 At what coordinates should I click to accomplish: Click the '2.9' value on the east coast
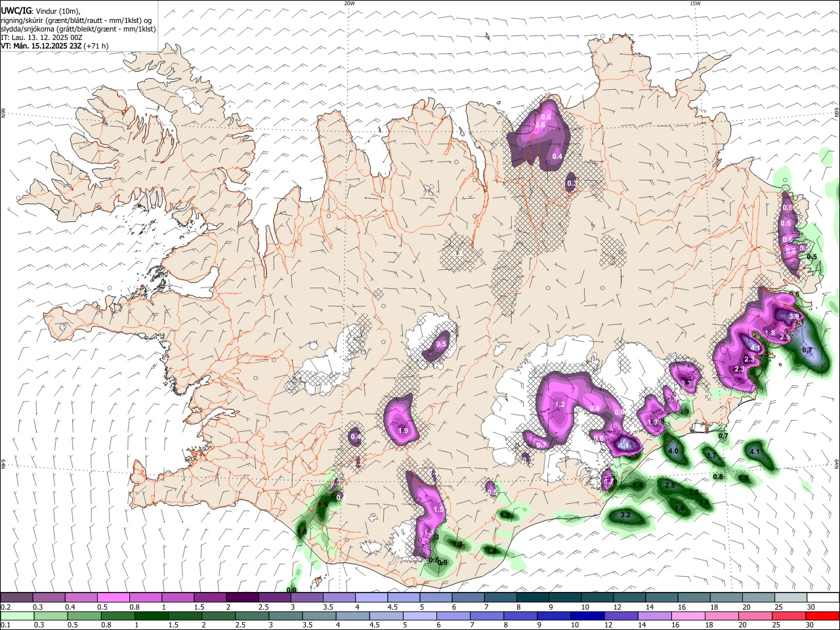point(784,337)
